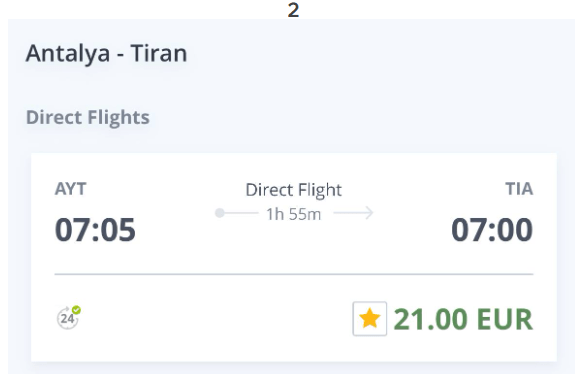This screenshot has height=374, width=575.
Task: Click the Antalya - Tiran route title
Action: 106,54
